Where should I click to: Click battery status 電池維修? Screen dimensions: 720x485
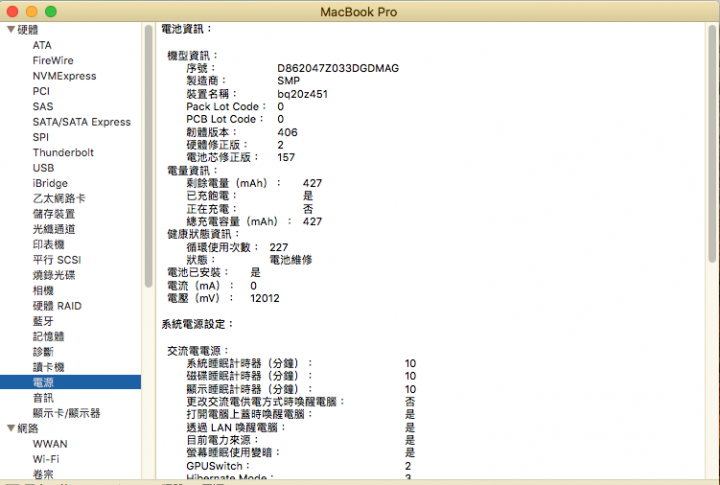(x=291, y=260)
